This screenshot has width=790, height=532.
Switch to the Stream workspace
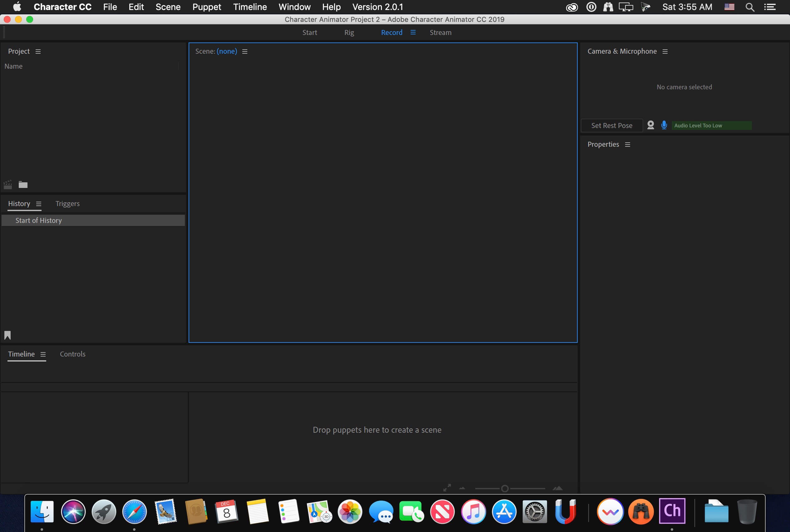pos(441,32)
